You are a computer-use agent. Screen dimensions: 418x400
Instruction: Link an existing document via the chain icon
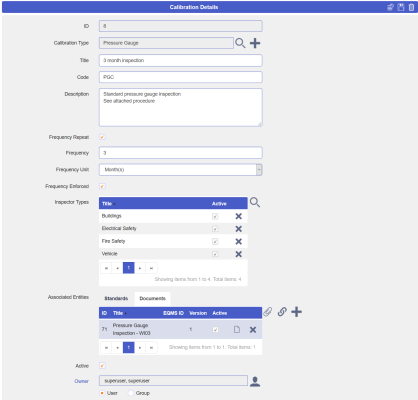(282, 312)
